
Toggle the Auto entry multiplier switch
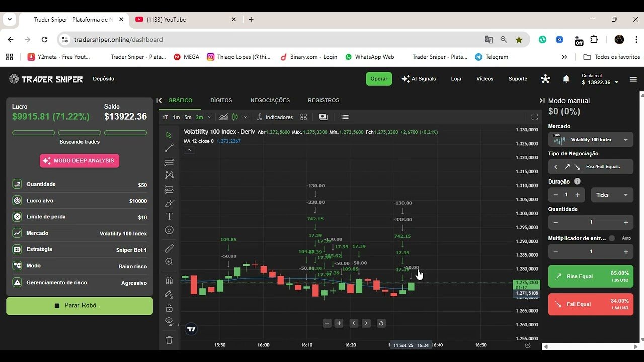(612, 238)
